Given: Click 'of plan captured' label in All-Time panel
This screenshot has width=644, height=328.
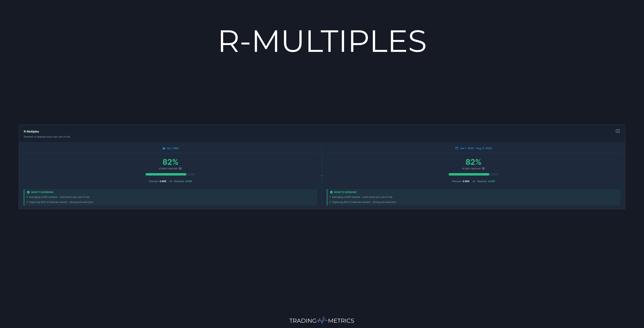Looking at the screenshot, I should click(x=168, y=168).
